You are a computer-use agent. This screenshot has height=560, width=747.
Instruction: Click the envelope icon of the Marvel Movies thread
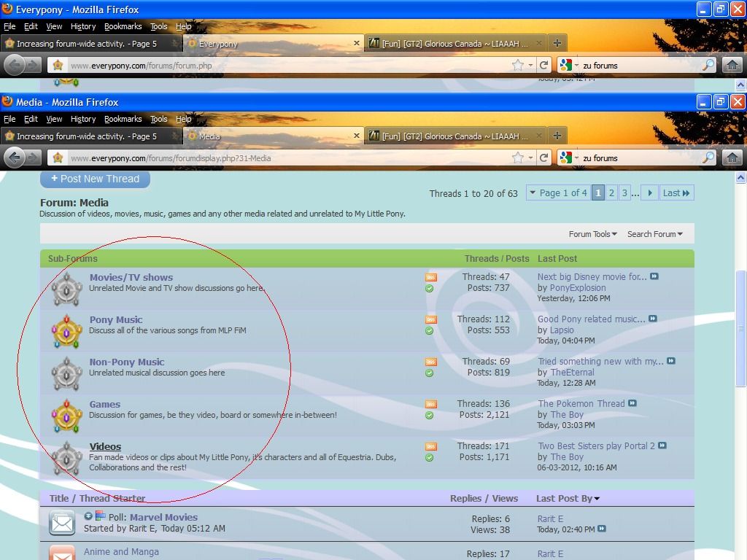(x=62, y=523)
